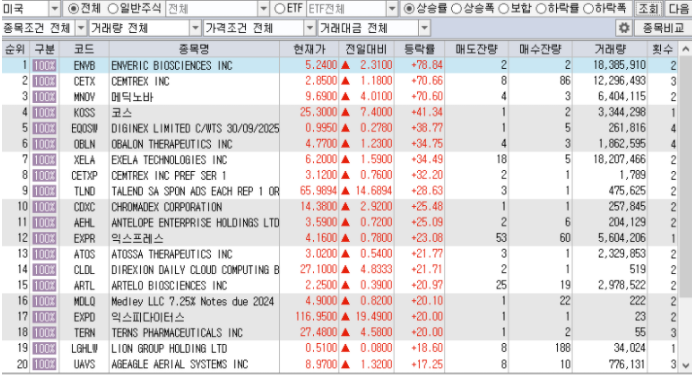Image resolution: width=692 pixels, height=375 pixels.
Task: Select the ETF radio button
Action: [x=279, y=8]
